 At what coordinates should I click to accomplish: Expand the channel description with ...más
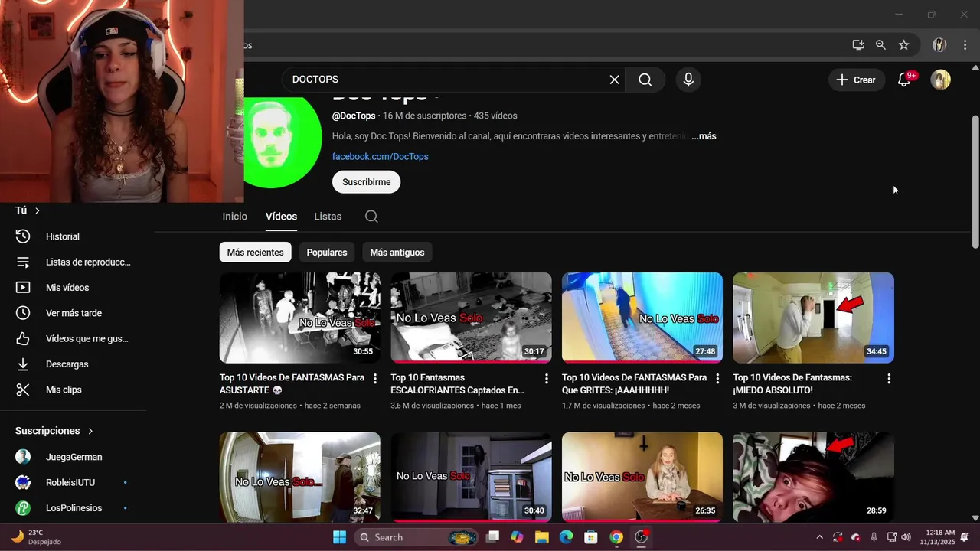704,136
